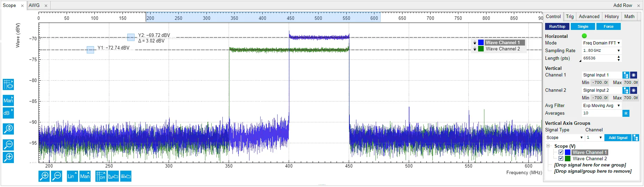The image size is (644, 187).
Task: Click the Y1 cursor handle marker
Action: coord(90,50)
